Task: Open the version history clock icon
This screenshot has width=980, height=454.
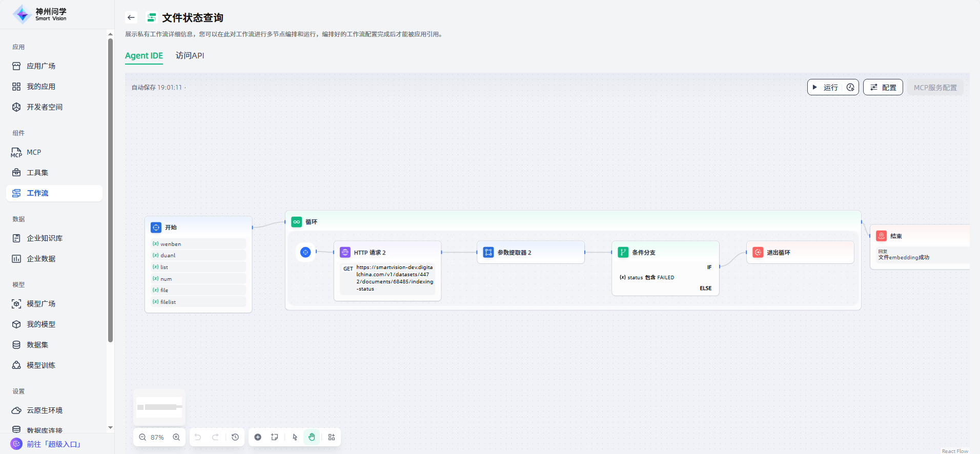Action: click(x=235, y=437)
